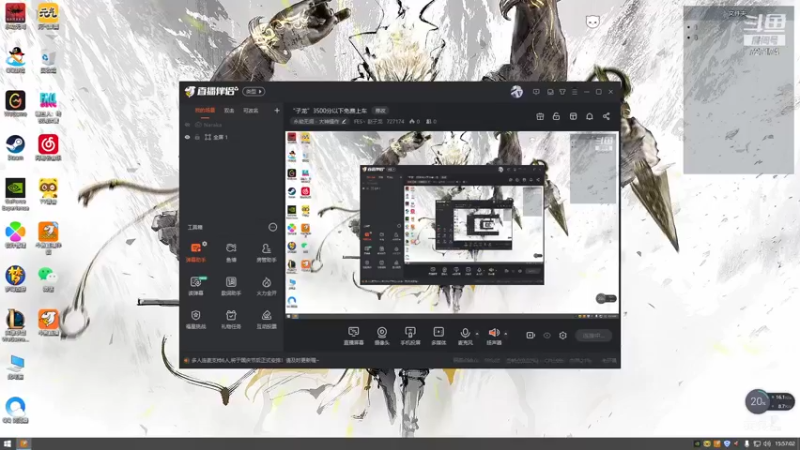
Task: Open stream settings gear in bottom bar
Action: click(563, 335)
